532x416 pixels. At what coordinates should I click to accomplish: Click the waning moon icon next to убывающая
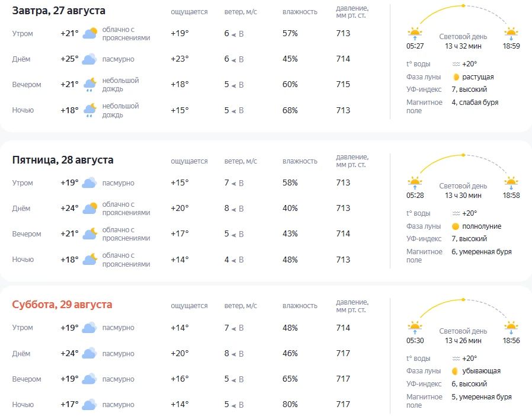(456, 371)
